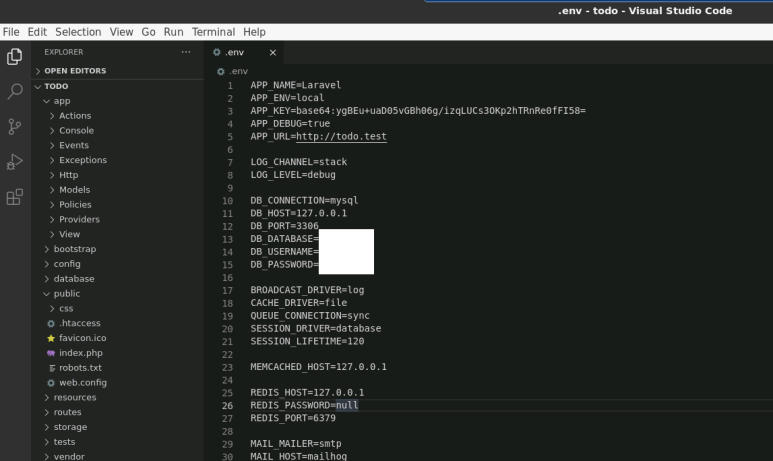Click the REDIS_PORT=6379 line
The image size is (773, 461).
coord(293,418)
